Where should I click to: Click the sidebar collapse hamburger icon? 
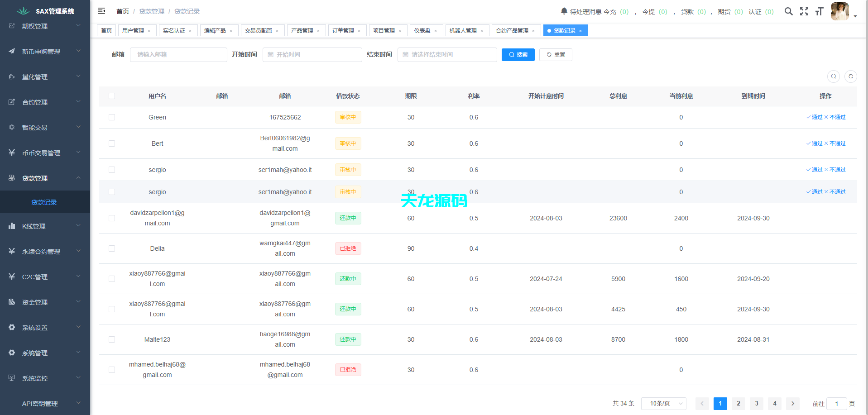(101, 10)
